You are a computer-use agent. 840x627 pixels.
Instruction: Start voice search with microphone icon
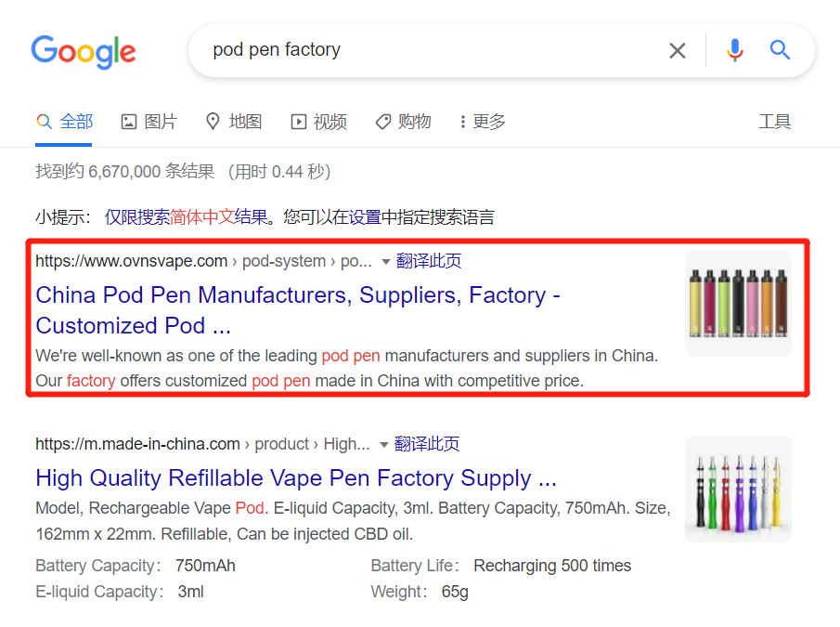[x=735, y=50]
